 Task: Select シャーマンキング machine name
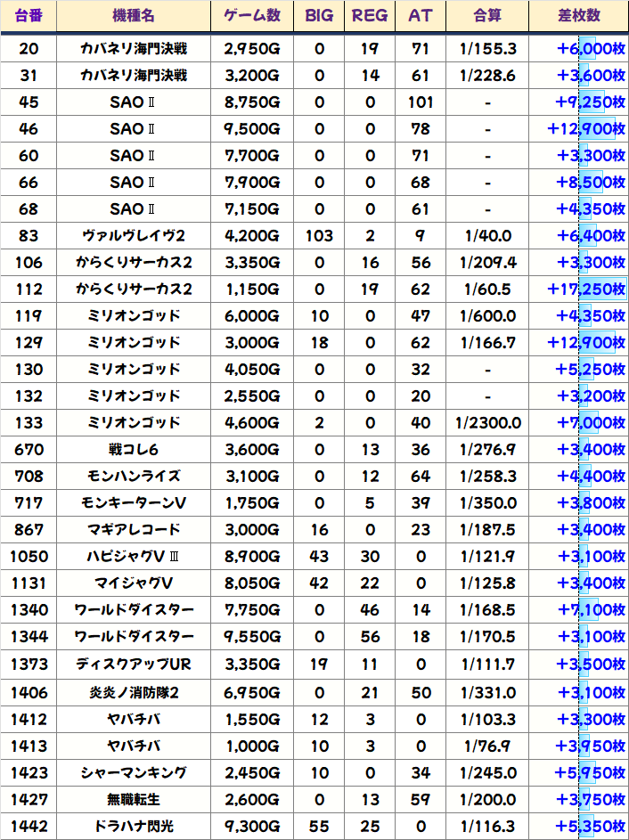click(x=134, y=773)
